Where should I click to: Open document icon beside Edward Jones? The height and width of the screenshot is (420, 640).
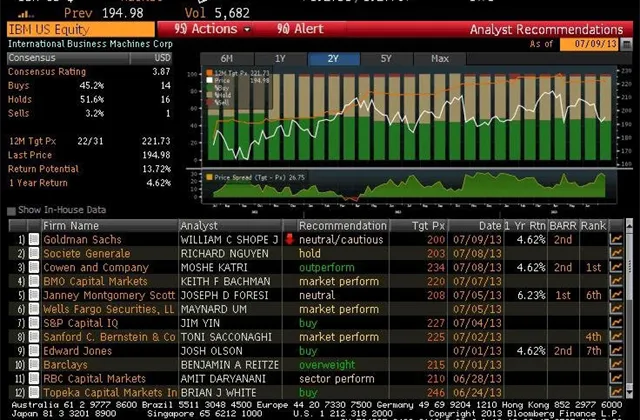(x=34, y=351)
